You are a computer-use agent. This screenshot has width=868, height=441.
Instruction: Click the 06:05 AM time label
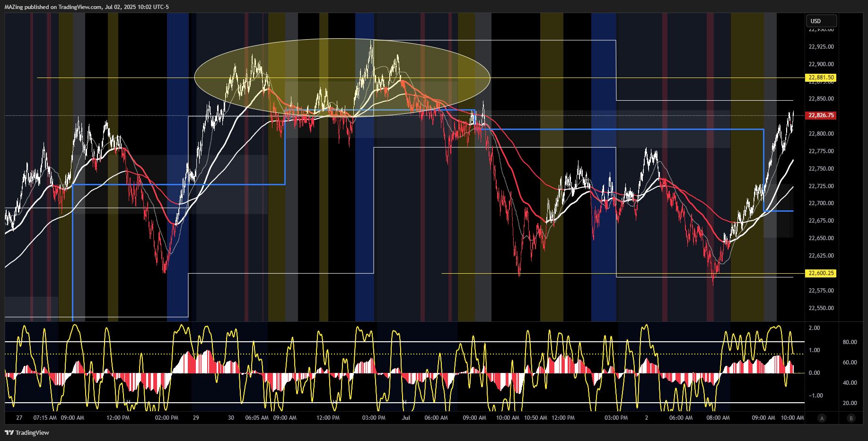[x=257, y=418]
